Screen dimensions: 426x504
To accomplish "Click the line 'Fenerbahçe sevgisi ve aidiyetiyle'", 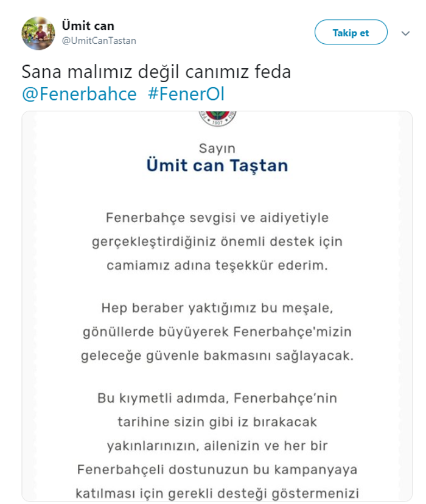I will tap(217, 217).
